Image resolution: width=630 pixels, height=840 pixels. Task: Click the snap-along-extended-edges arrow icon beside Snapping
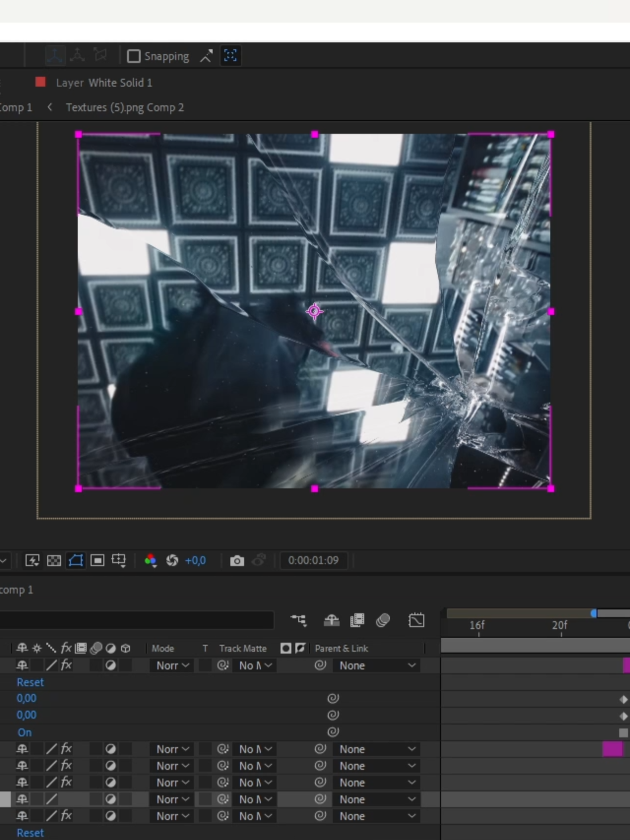tap(206, 56)
